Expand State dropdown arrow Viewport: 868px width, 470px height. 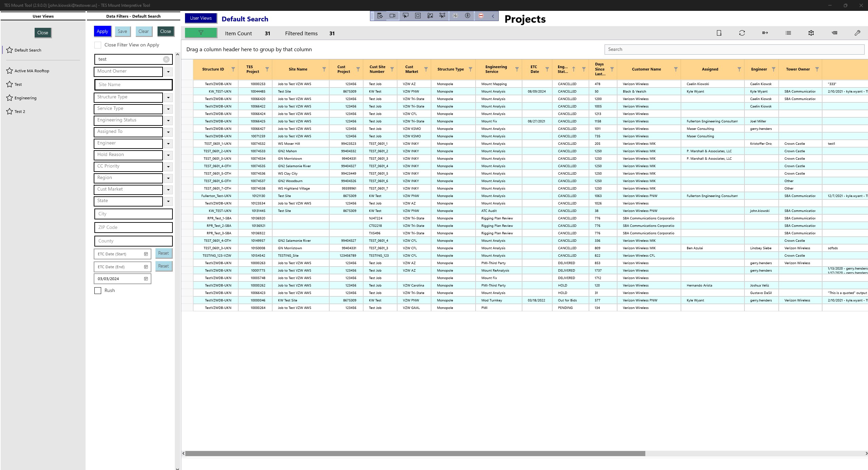[x=168, y=201]
